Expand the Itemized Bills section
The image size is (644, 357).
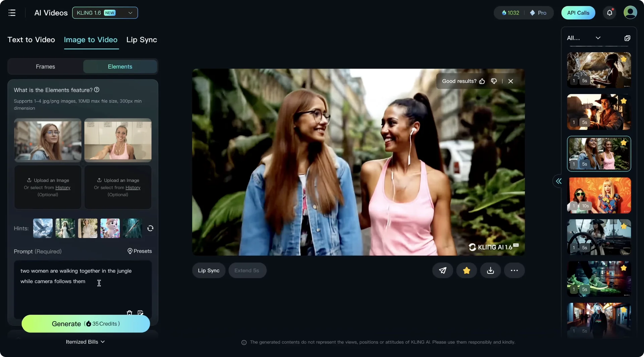(x=86, y=342)
